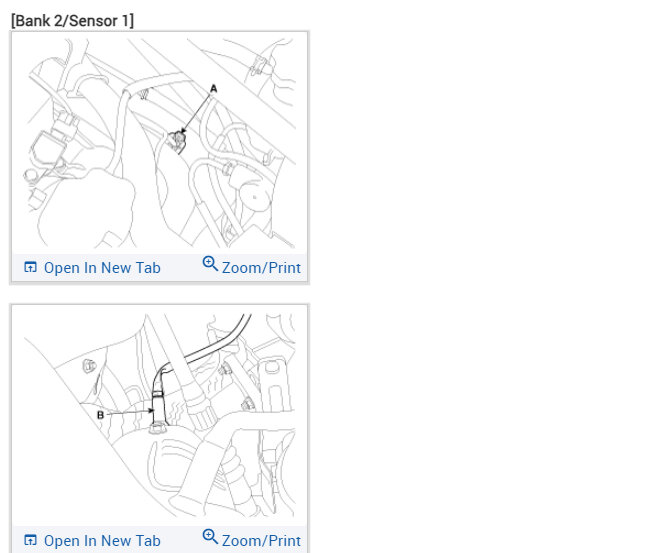Click the hose clip at upper diagram's top right
647x553 pixels.
259,68
